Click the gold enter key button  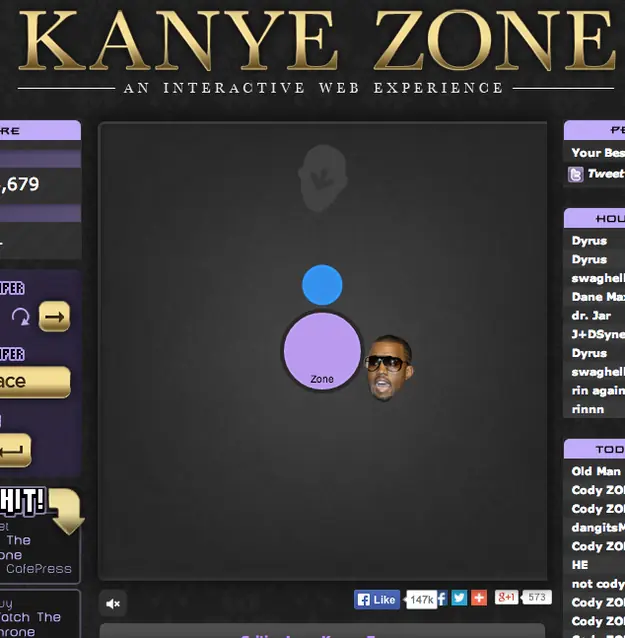point(15,450)
